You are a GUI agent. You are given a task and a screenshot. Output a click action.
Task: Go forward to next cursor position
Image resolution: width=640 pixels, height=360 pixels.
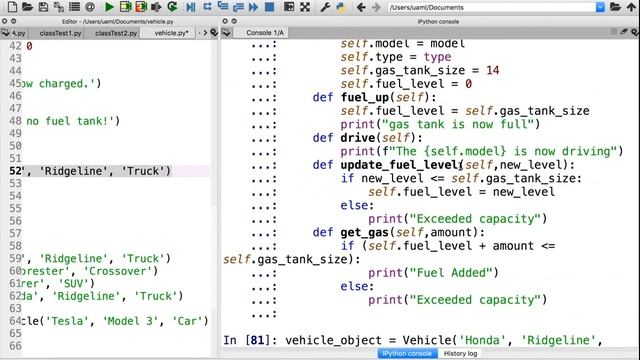click(x=376, y=7)
